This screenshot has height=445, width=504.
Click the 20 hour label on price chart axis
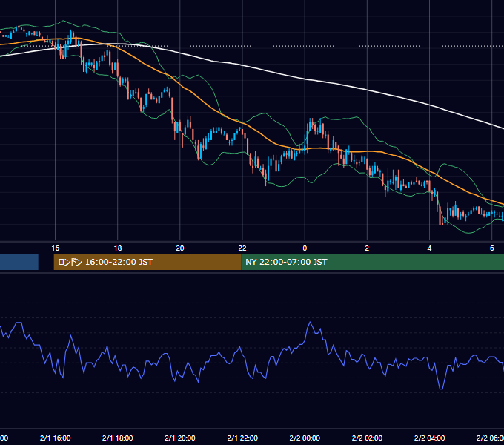(180, 248)
